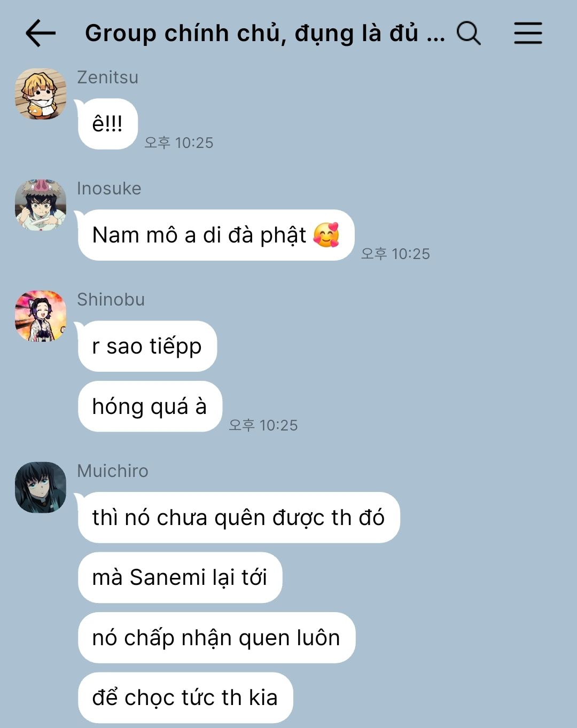Select the "để chọc tức th kia" message
The image size is (577, 728).
185,698
